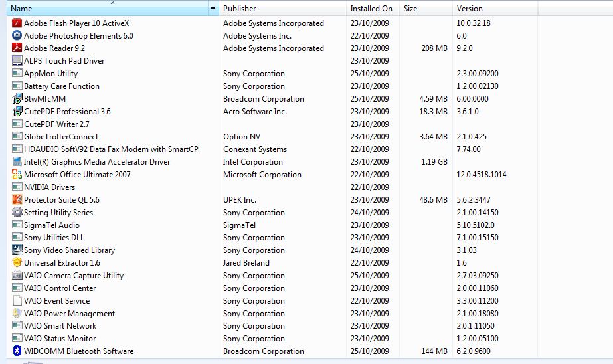This screenshot has height=364, width=613.
Task: Click the VAIO Event Service blank icon
Action: [x=17, y=301]
